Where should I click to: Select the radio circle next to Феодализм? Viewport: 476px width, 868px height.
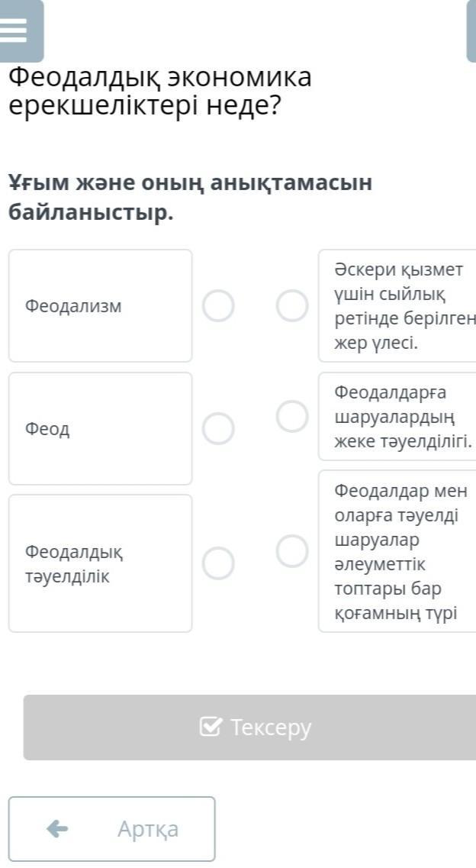point(218,306)
